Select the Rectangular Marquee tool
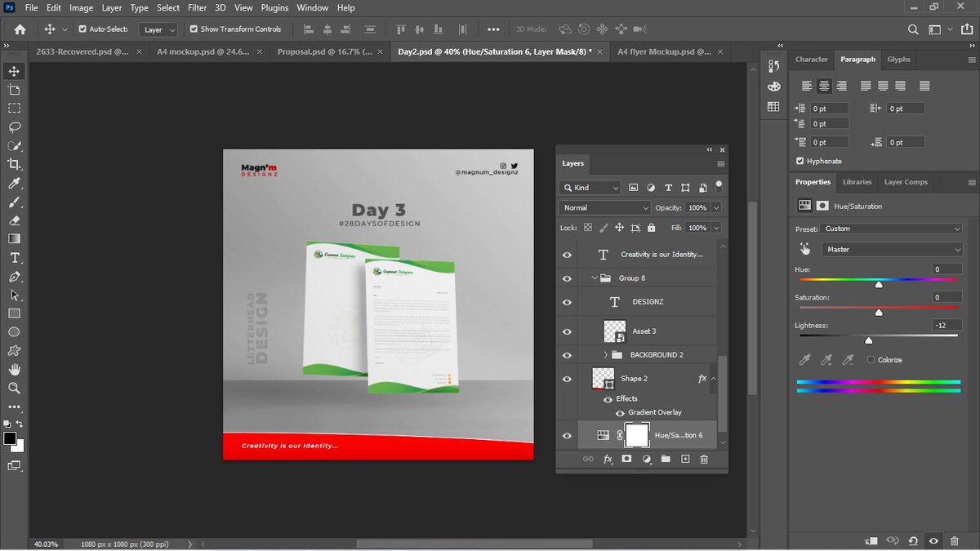 [x=14, y=108]
